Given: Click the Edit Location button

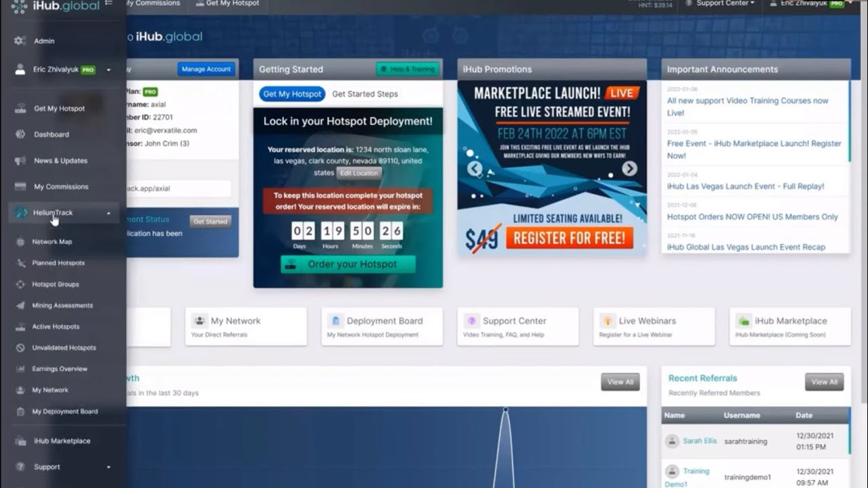Looking at the screenshot, I should click(x=359, y=173).
